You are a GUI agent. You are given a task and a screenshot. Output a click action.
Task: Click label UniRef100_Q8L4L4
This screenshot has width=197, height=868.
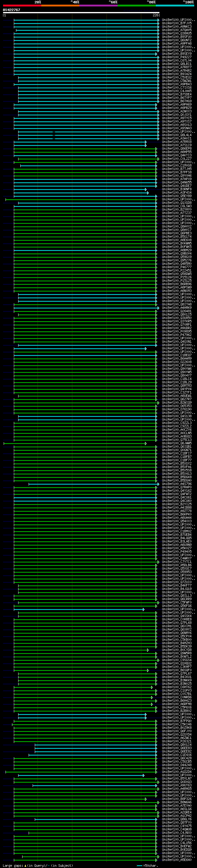(x=177, y=135)
